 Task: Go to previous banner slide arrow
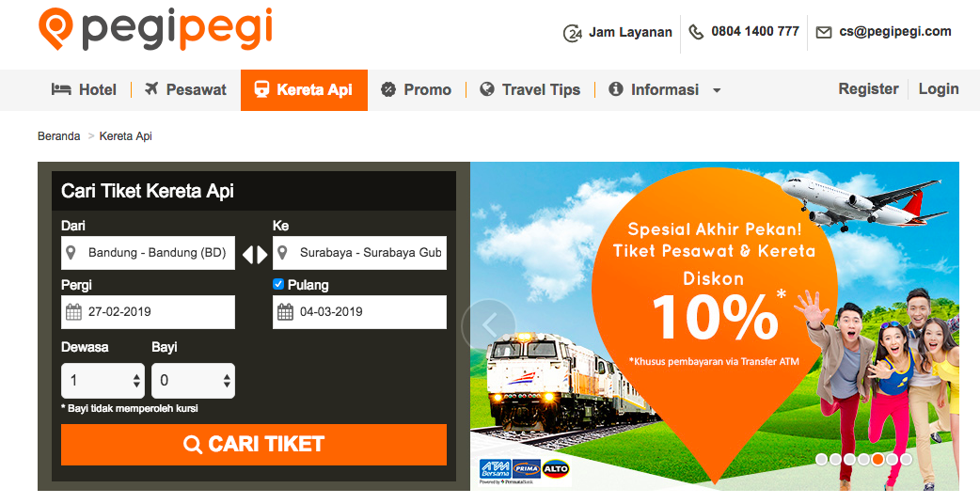coord(489,324)
